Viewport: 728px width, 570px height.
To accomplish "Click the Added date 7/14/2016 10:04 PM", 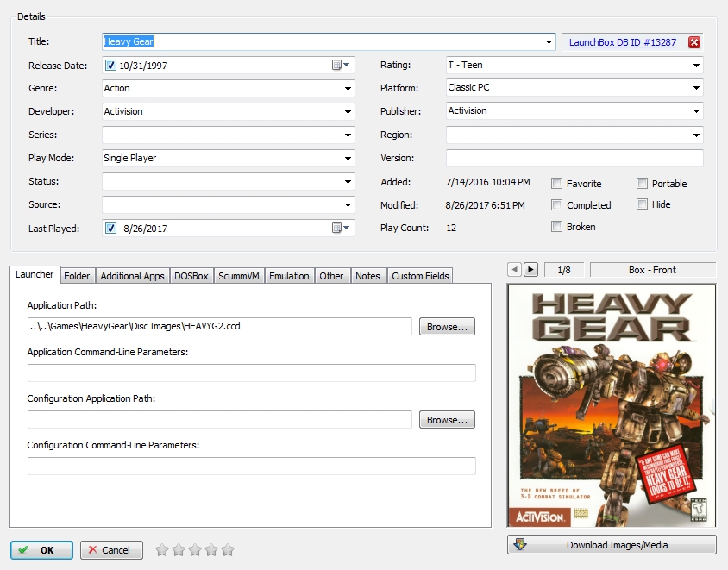I will pos(488,182).
